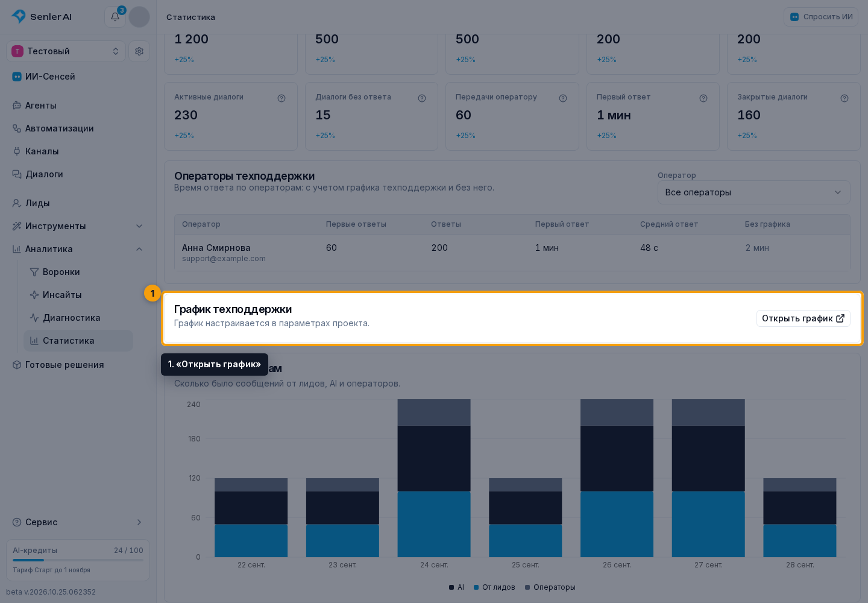Click the ИИ-Сенсей robot icon

pos(17,77)
